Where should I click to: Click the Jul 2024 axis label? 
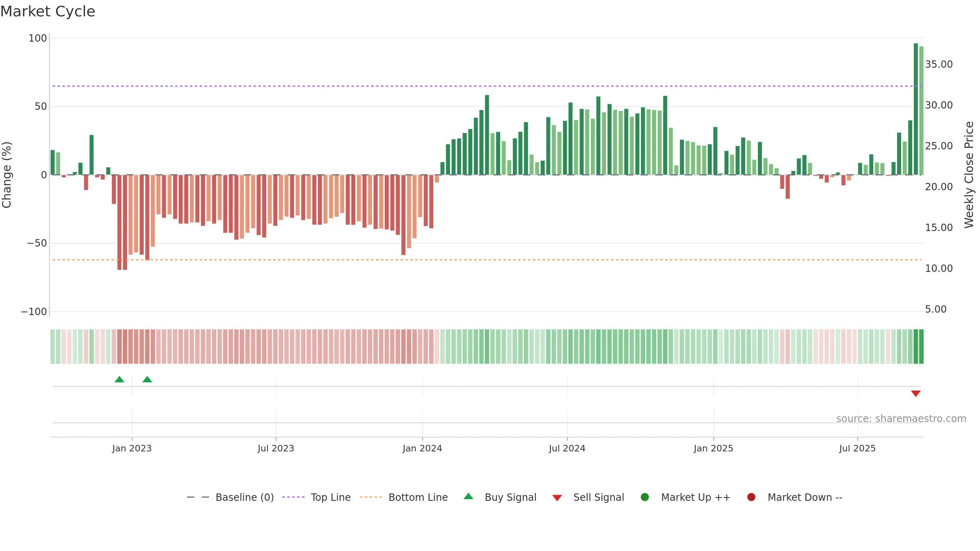(x=567, y=449)
